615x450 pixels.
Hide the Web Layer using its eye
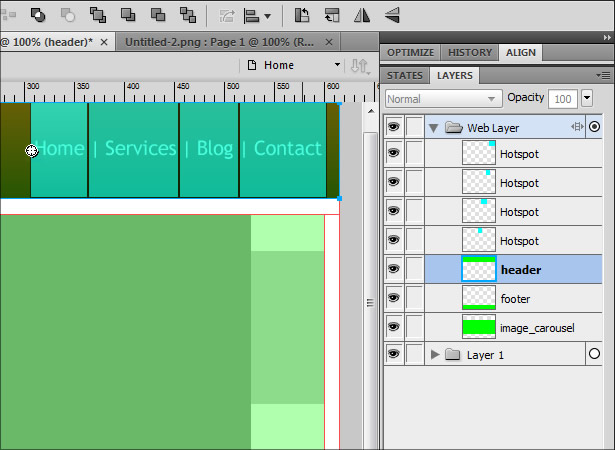coord(394,127)
